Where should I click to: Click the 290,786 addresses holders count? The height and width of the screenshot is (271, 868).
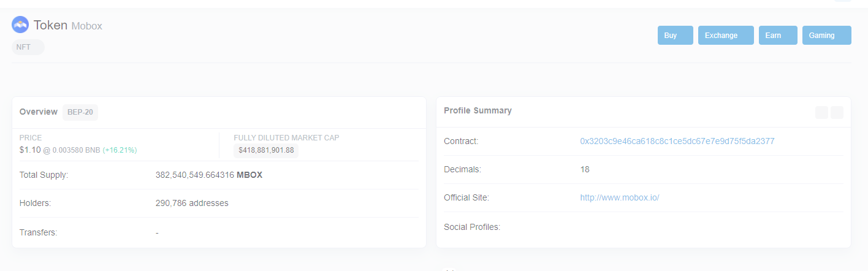pyautogui.click(x=192, y=203)
